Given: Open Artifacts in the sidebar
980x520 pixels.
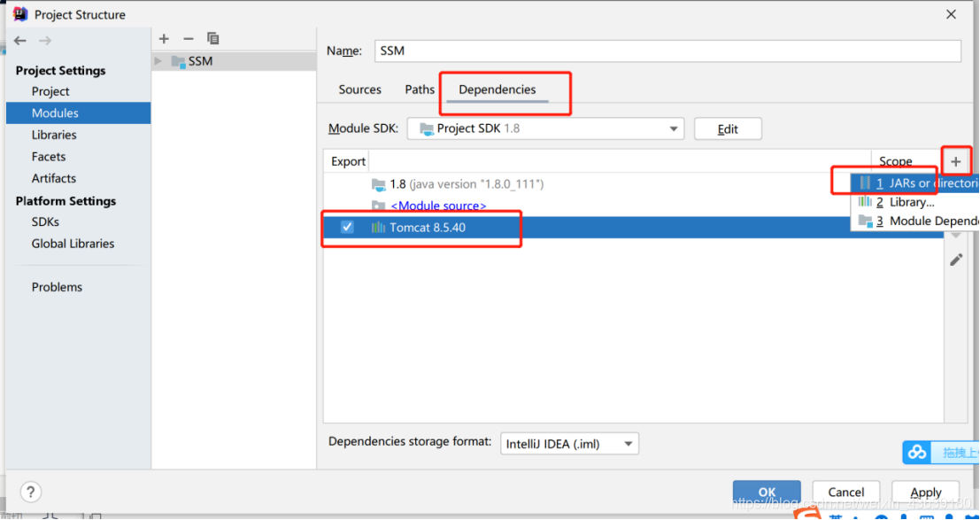Looking at the screenshot, I should pos(54,178).
